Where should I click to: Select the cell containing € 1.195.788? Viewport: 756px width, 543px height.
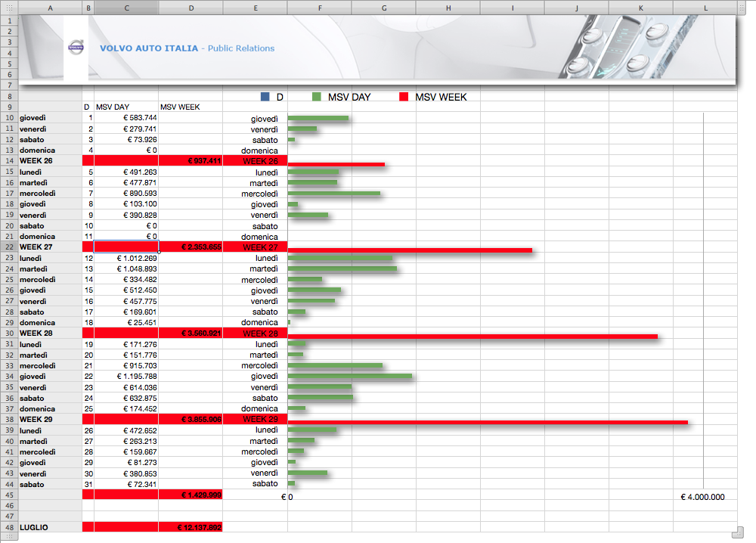(126, 377)
